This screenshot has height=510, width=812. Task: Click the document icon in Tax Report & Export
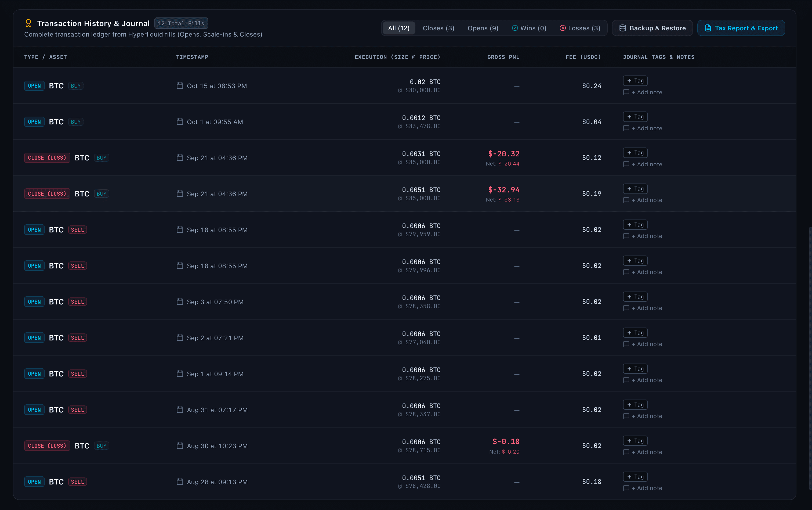pos(708,28)
